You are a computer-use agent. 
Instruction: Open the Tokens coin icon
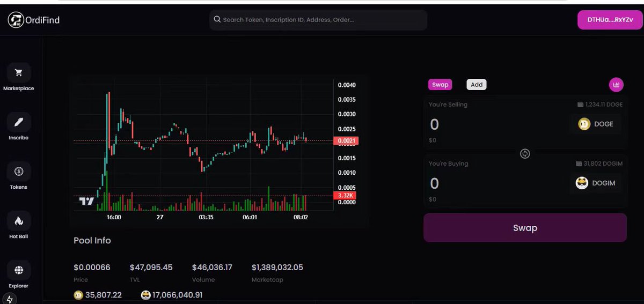tap(19, 172)
